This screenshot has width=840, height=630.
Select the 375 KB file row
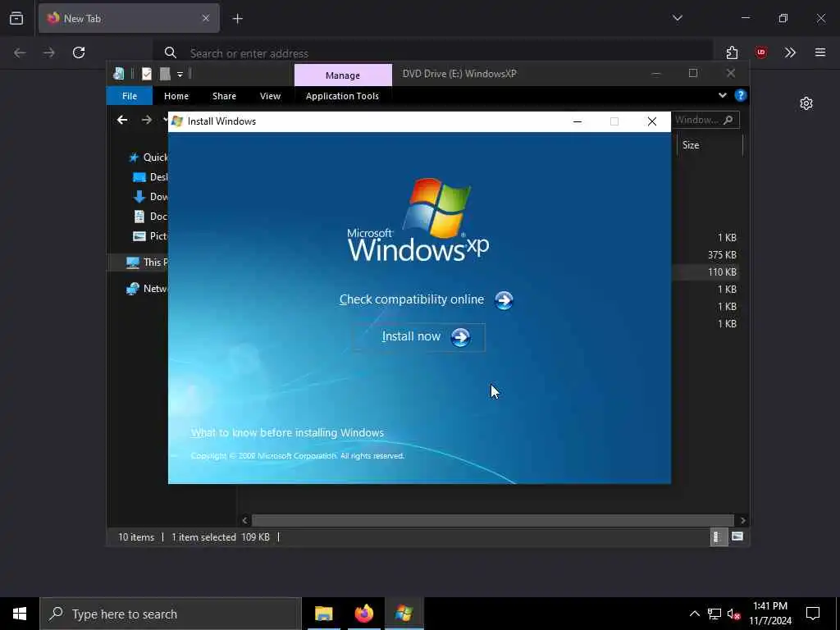click(x=722, y=255)
